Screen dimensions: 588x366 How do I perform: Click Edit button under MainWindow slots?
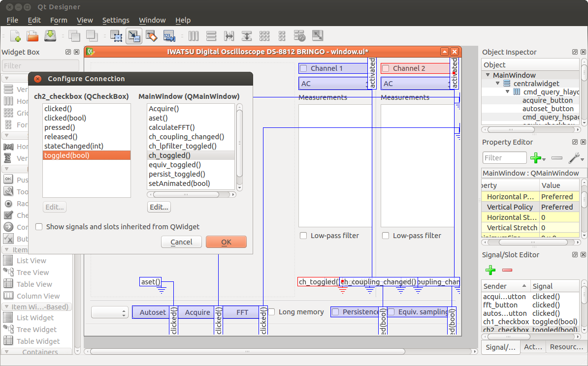click(x=159, y=207)
